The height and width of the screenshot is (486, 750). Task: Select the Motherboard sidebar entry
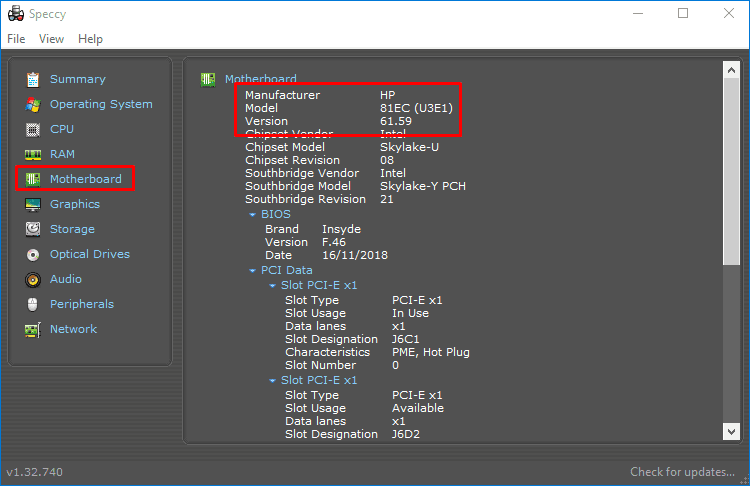pos(86,179)
